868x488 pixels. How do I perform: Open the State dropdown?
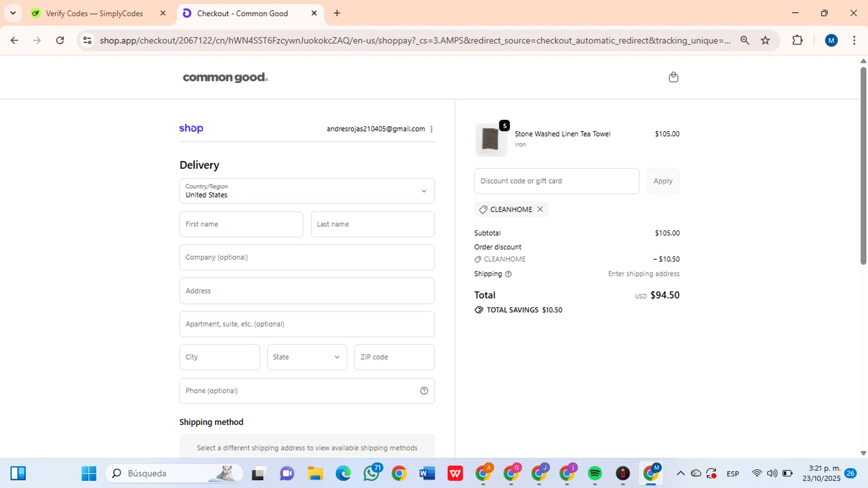[x=307, y=357]
